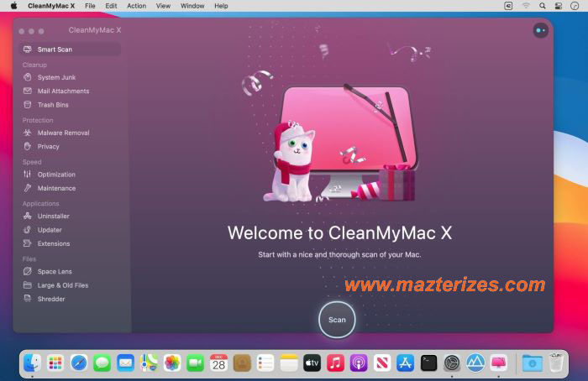Open the Uninstaller icon
The width and height of the screenshot is (588, 381).
(28, 216)
